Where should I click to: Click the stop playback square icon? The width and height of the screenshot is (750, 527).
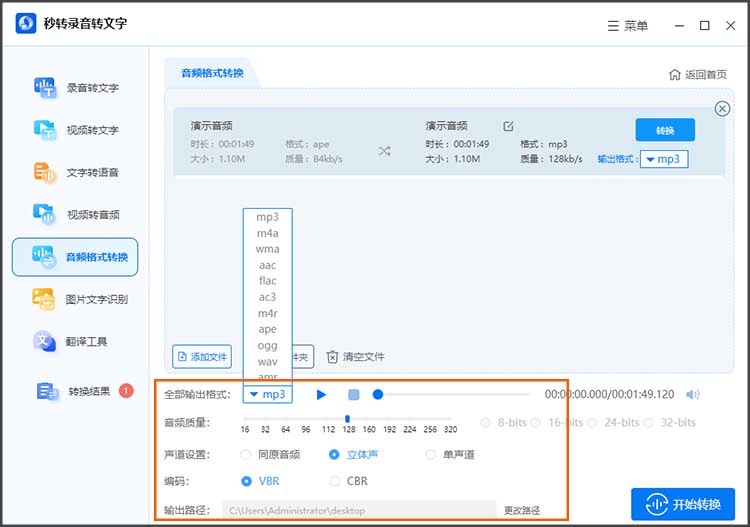tap(353, 395)
